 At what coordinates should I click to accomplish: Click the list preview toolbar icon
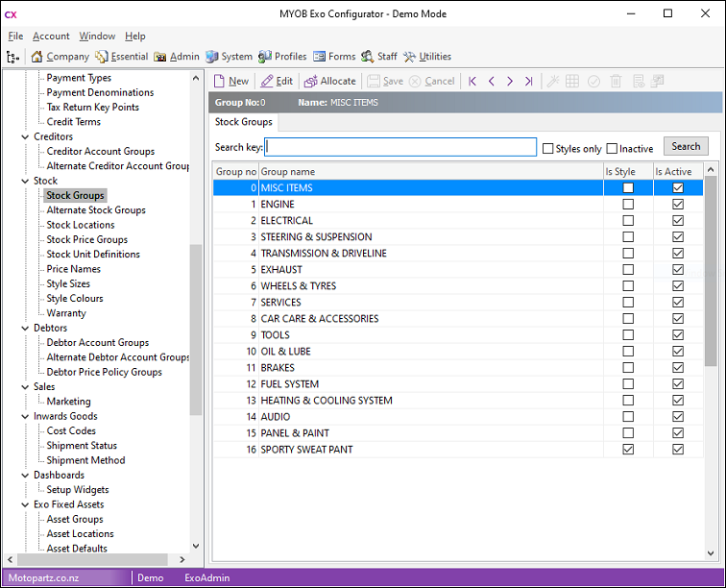(x=638, y=82)
